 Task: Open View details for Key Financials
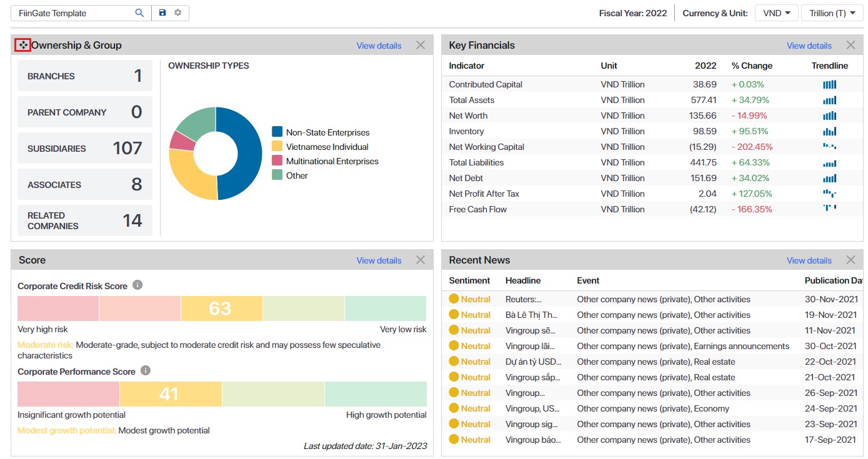809,46
